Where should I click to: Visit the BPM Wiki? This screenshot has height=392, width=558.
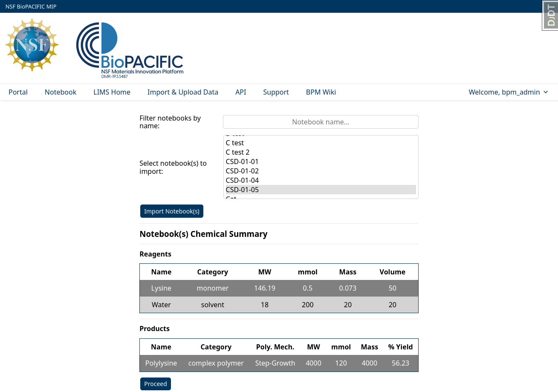[x=321, y=92]
